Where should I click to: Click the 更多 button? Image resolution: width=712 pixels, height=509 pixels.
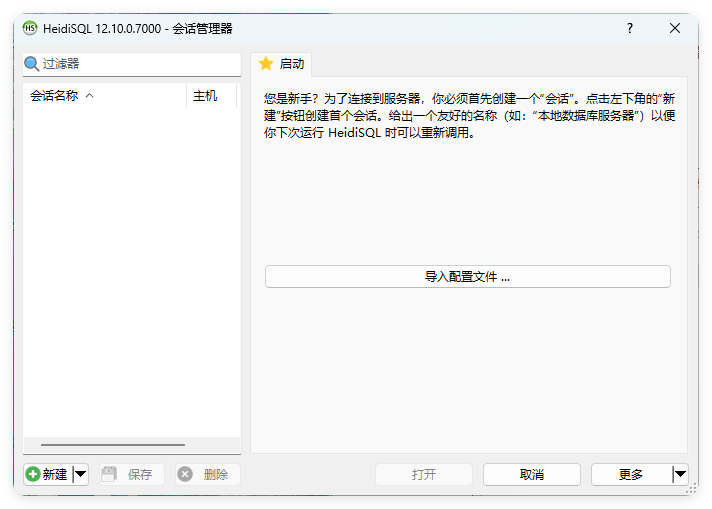630,475
